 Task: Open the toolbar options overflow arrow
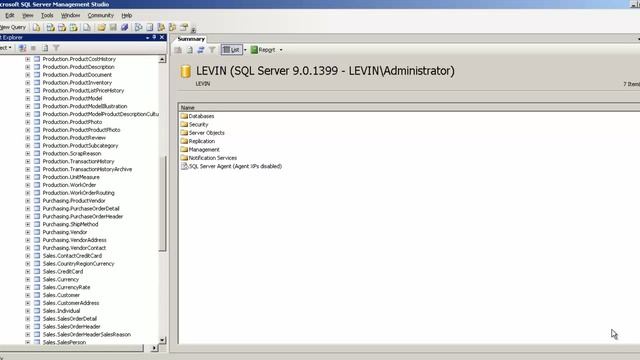(x=193, y=29)
